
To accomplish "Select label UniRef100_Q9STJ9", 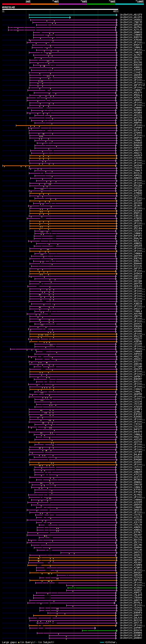I will 131,623.
